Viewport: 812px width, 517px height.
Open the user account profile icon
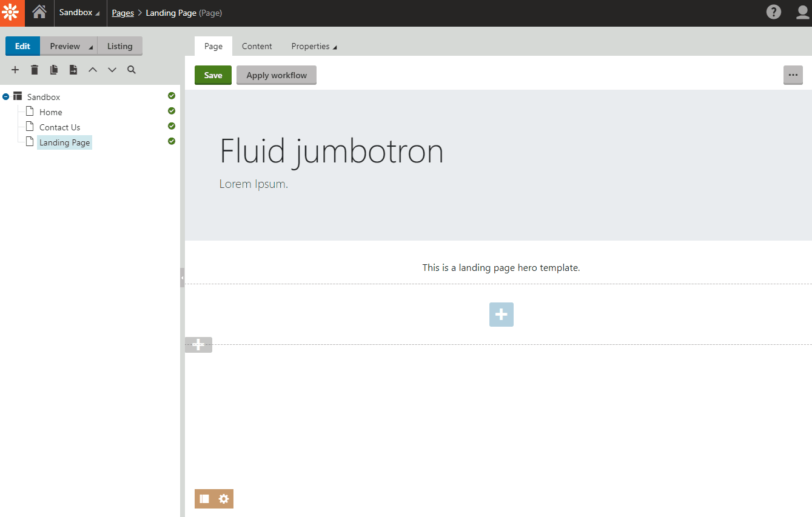[803, 12]
